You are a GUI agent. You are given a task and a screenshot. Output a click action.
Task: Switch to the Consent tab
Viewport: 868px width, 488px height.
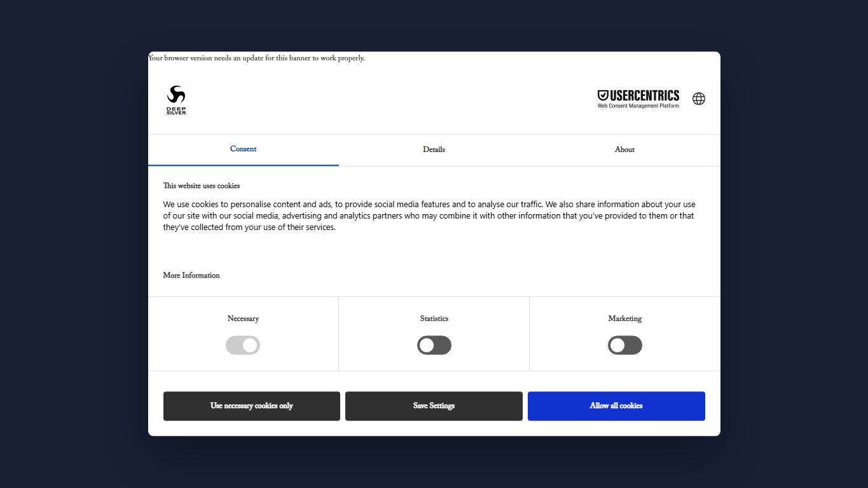coord(244,149)
